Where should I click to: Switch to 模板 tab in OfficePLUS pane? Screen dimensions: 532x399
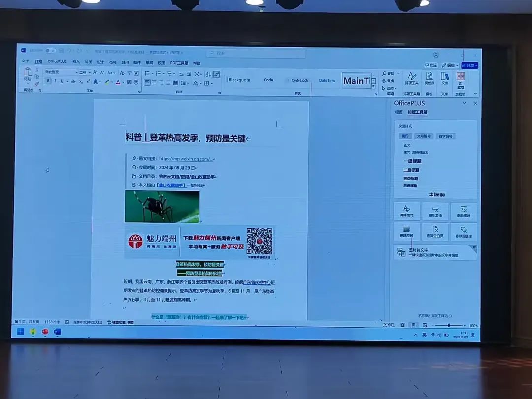pos(399,112)
